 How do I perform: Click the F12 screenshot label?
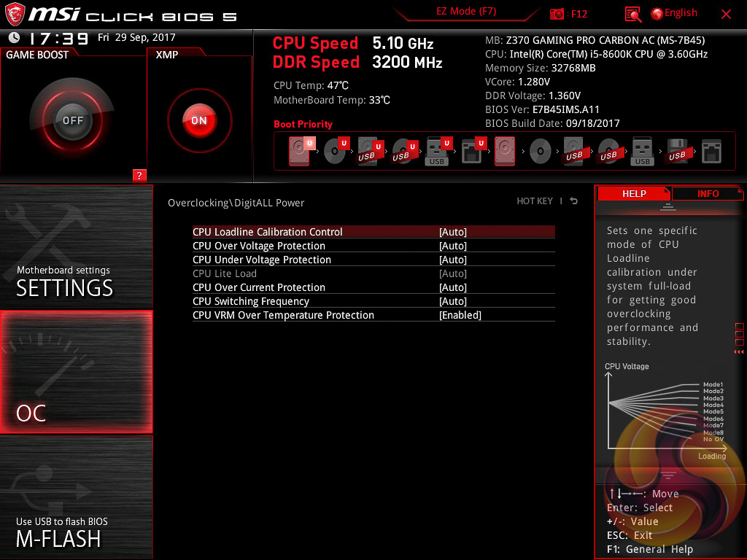click(x=578, y=14)
